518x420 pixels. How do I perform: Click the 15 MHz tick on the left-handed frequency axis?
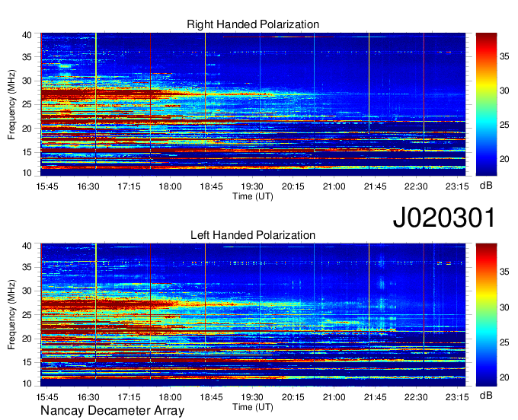click(x=27, y=362)
